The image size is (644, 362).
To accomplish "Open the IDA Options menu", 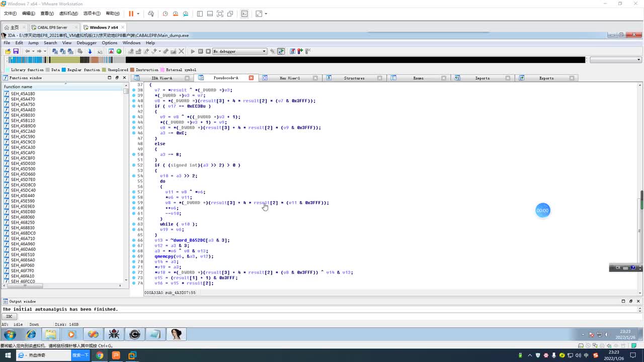I will pyautogui.click(x=109, y=43).
